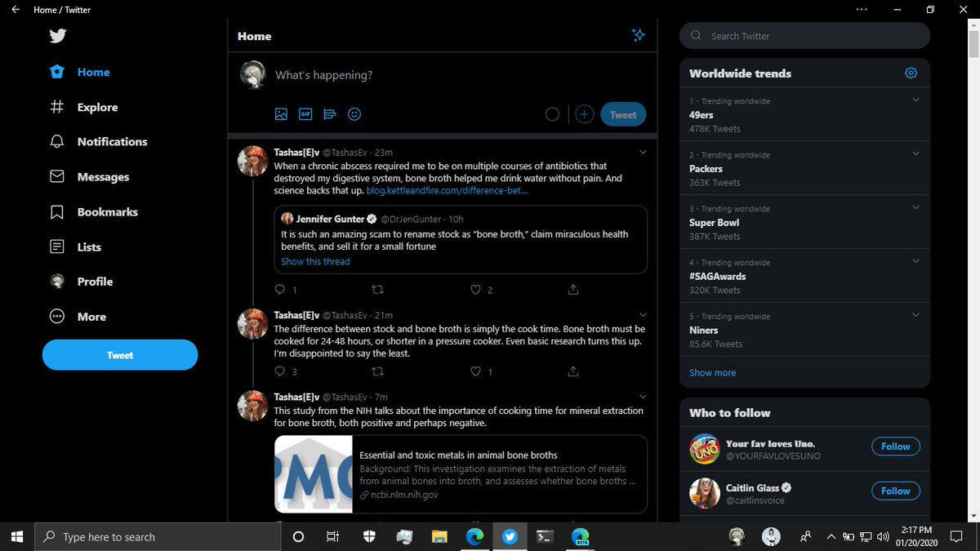The image size is (980, 551).
Task: Attach an image using the media icon
Action: pyautogui.click(x=281, y=114)
